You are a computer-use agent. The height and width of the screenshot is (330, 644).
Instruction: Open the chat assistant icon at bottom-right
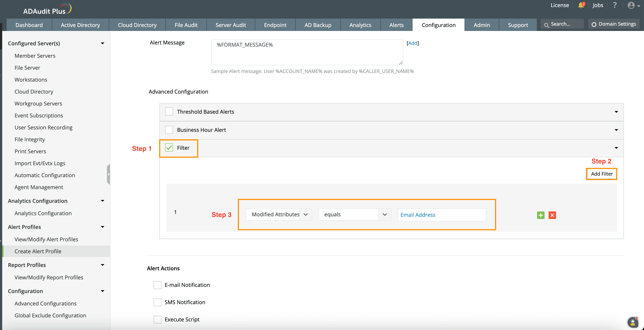633,322
